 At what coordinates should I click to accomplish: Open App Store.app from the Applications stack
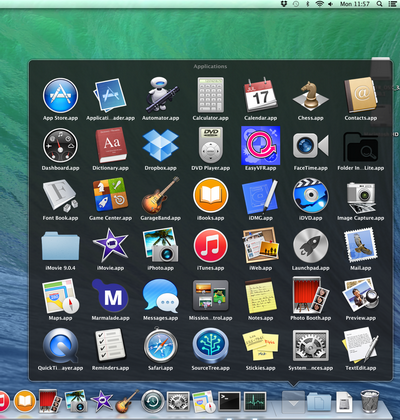click(x=60, y=96)
